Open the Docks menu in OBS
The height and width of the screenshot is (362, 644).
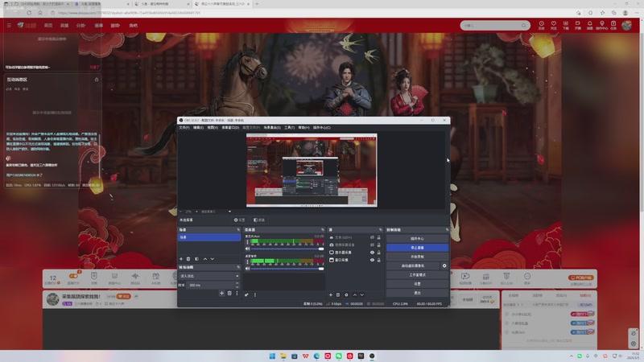[230, 128]
